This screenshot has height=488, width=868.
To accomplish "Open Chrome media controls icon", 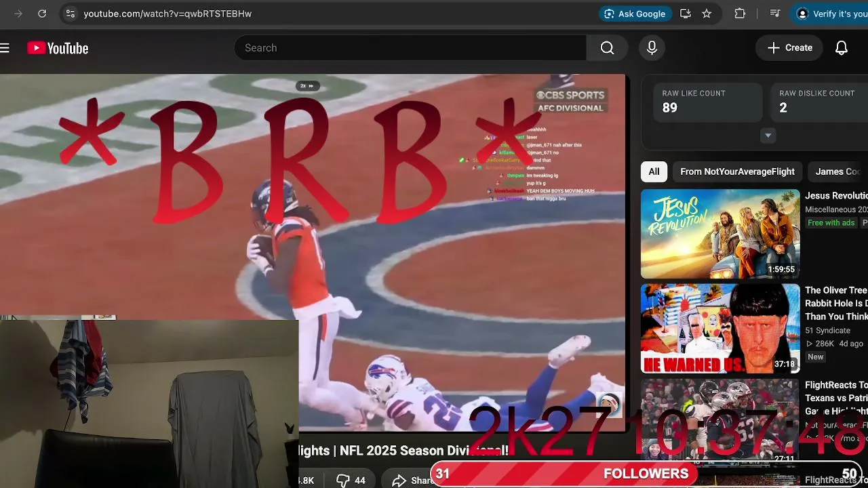I will click(775, 14).
